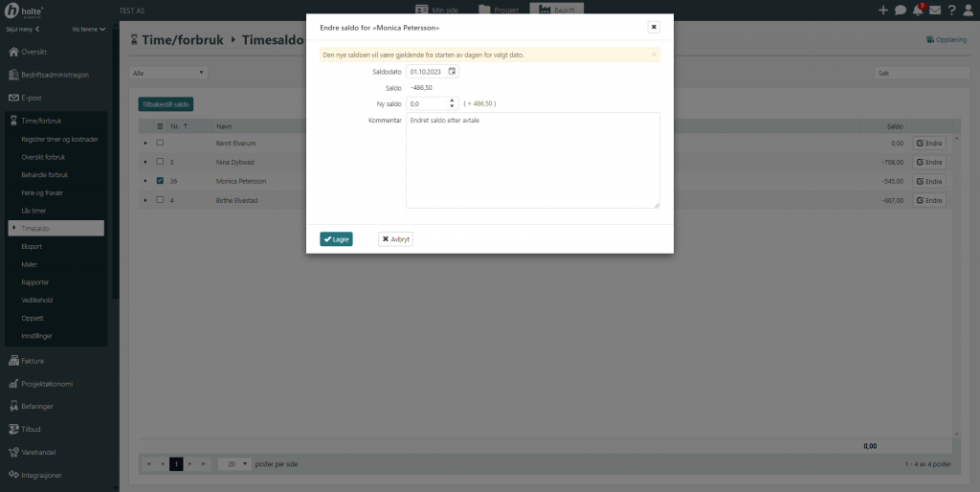
Task: Expand the Bernt Elverum row
Action: [145, 143]
